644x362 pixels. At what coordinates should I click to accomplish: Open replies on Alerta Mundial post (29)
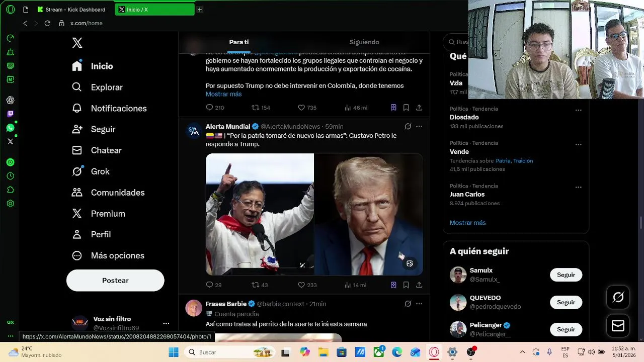pos(214,285)
